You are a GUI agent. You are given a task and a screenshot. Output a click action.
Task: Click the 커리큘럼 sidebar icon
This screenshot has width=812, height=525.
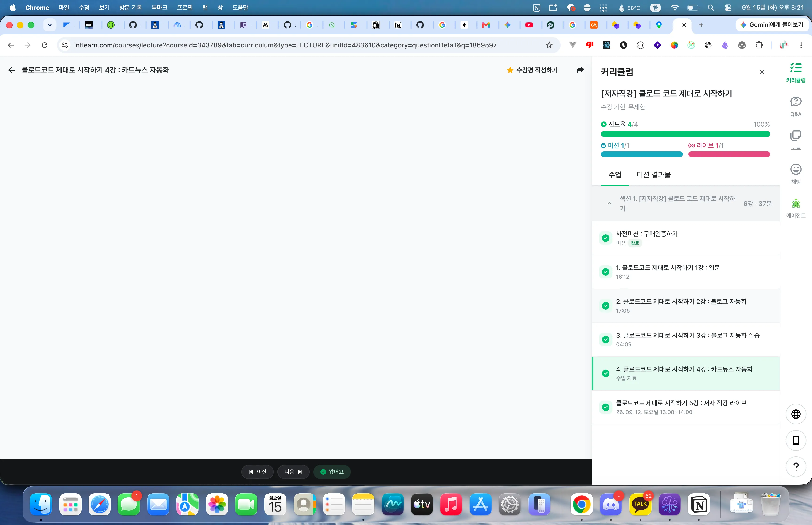[x=796, y=73]
